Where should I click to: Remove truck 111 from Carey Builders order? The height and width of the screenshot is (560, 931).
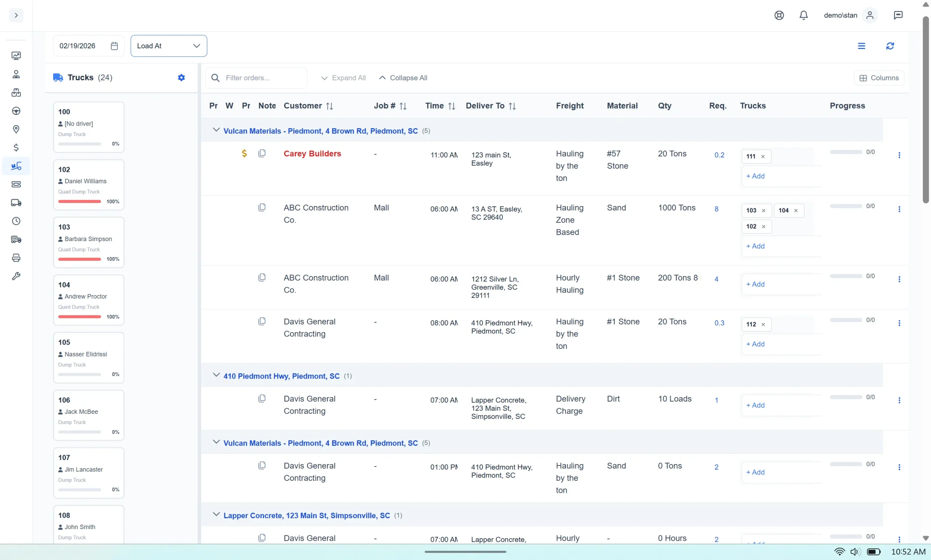[763, 156]
